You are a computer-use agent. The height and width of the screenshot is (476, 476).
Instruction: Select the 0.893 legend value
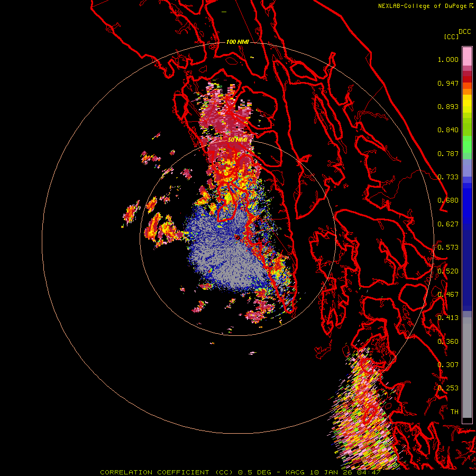coord(448,106)
